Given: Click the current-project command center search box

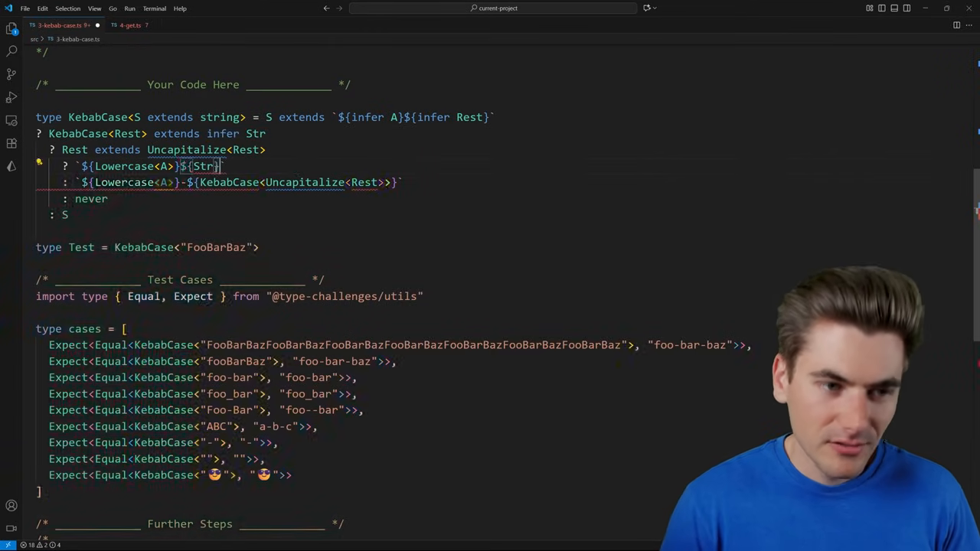Looking at the screenshot, I should 493,8.
